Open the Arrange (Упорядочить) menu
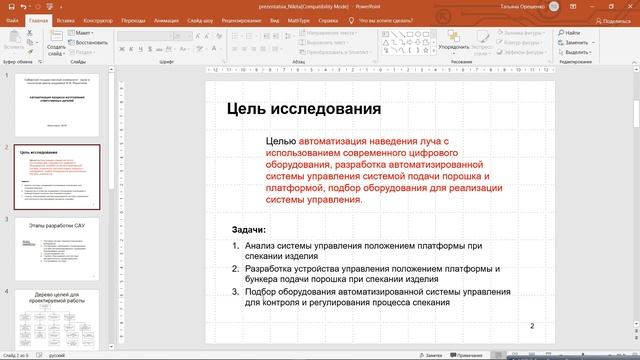The image size is (640, 360). 453,42
